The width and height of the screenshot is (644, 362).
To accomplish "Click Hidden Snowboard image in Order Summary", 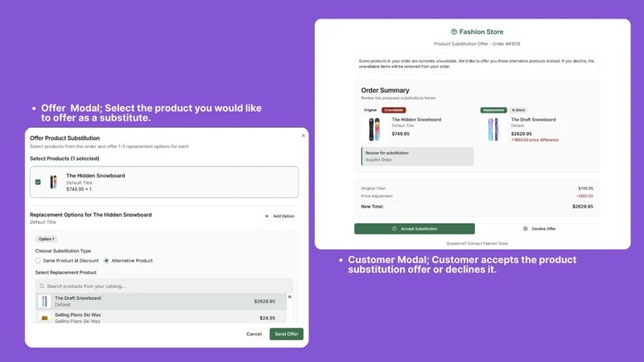I will 374,130.
